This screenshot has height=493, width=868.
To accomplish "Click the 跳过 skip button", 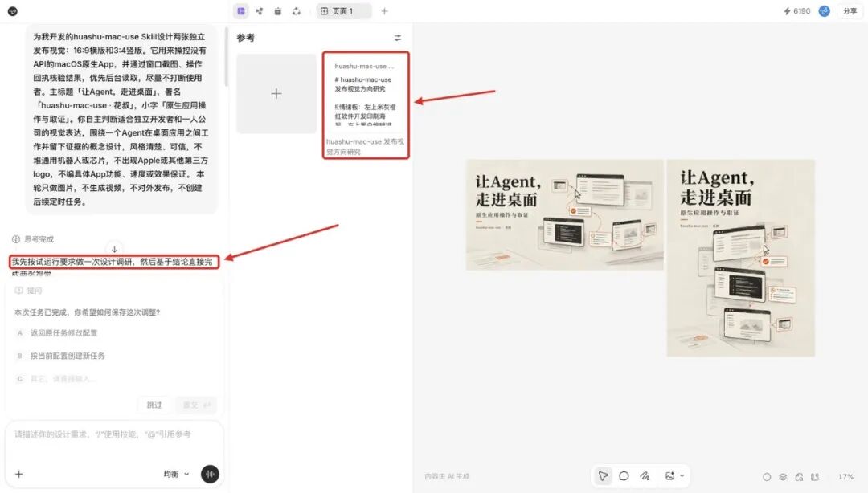I will (x=154, y=405).
